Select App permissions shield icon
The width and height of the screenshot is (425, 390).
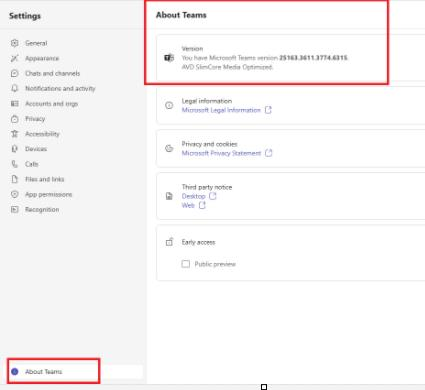(x=15, y=194)
